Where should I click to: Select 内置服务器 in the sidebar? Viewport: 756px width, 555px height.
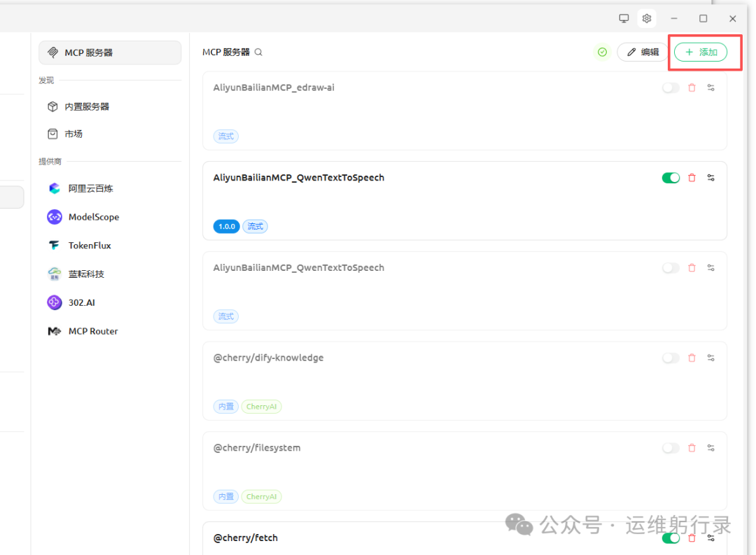87,106
